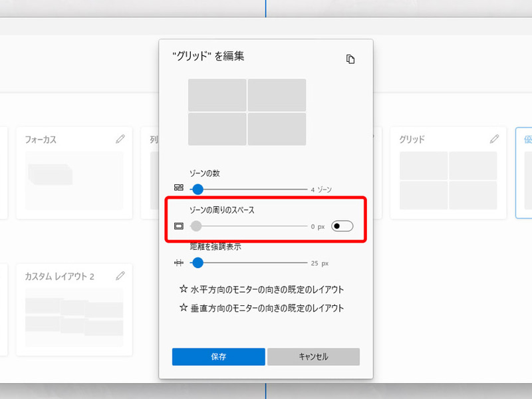Click the space-around-zones icon in the highlighted section
Screen dimensions: 532x399
178,226
